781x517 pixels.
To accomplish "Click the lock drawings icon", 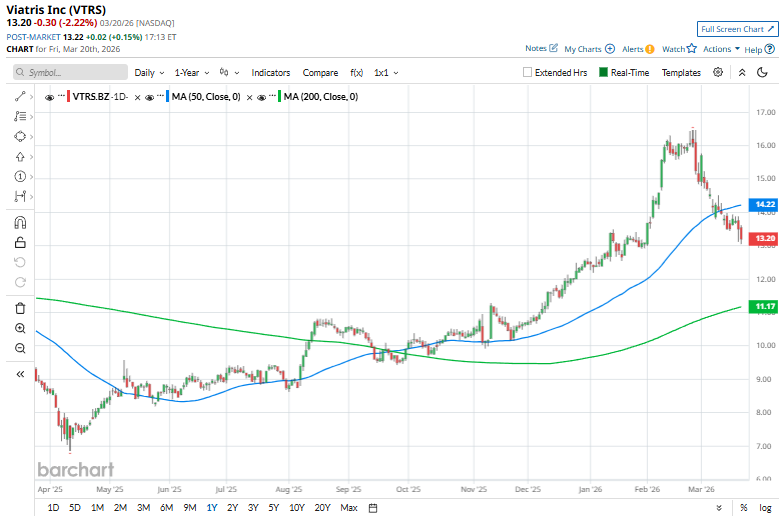I will [x=19, y=242].
